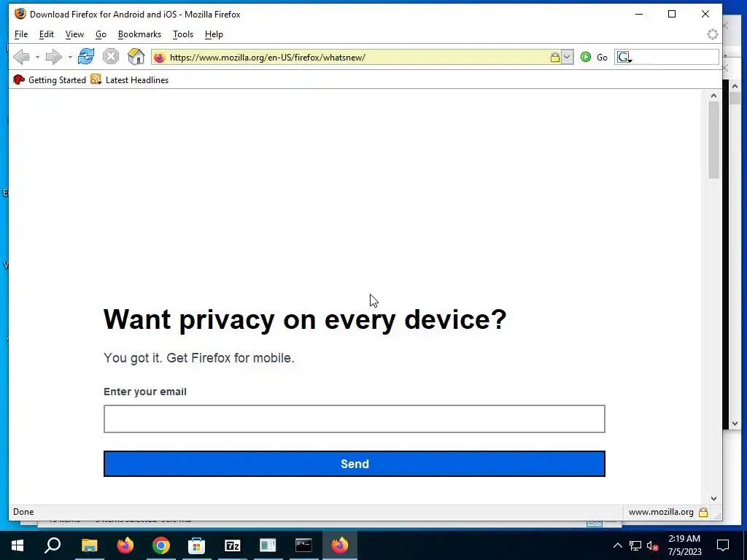Show hidden system tray icons
This screenshot has width=747, height=560.
pos(617,545)
